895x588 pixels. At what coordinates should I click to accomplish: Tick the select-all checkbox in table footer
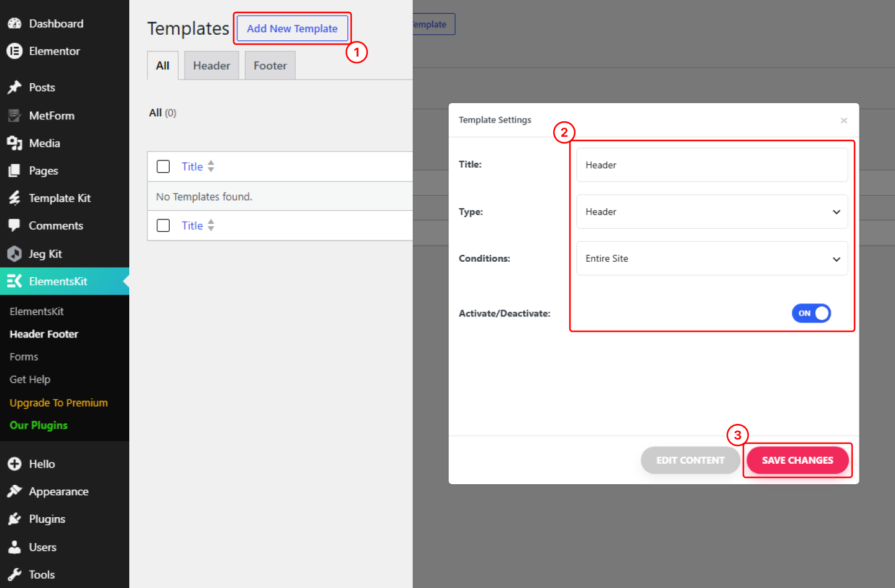coord(163,225)
